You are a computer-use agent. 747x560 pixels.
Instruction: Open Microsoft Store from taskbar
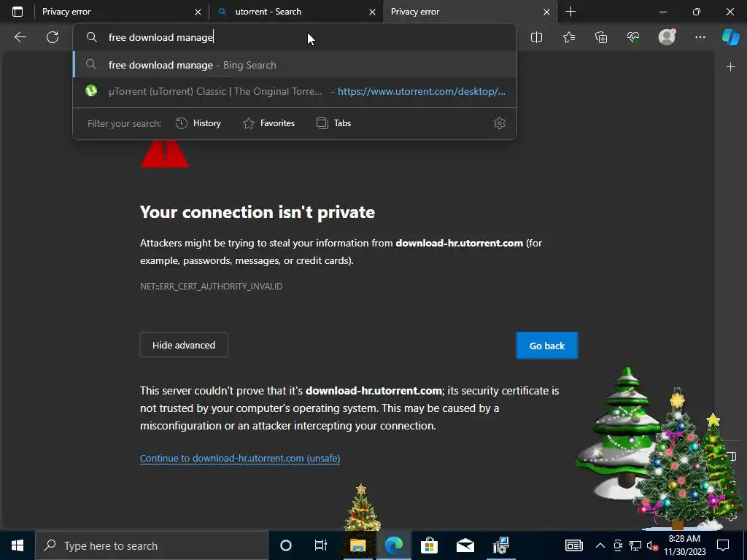pyautogui.click(x=429, y=545)
